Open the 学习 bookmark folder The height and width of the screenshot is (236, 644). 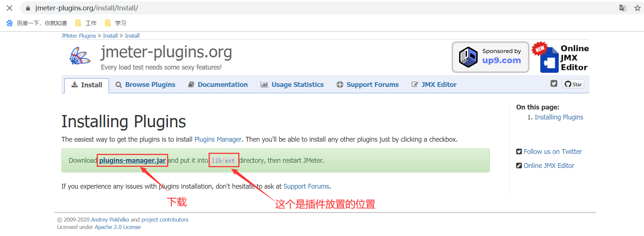(116, 23)
